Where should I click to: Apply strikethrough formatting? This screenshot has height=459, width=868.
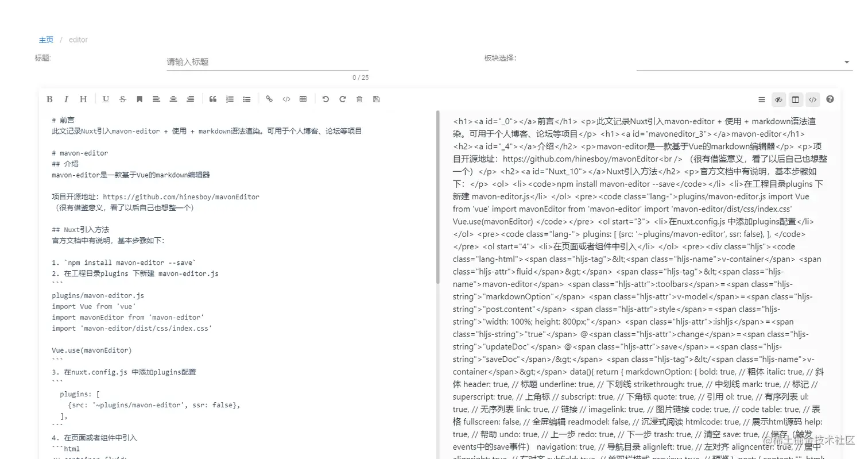pyautogui.click(x=122, y=99)
